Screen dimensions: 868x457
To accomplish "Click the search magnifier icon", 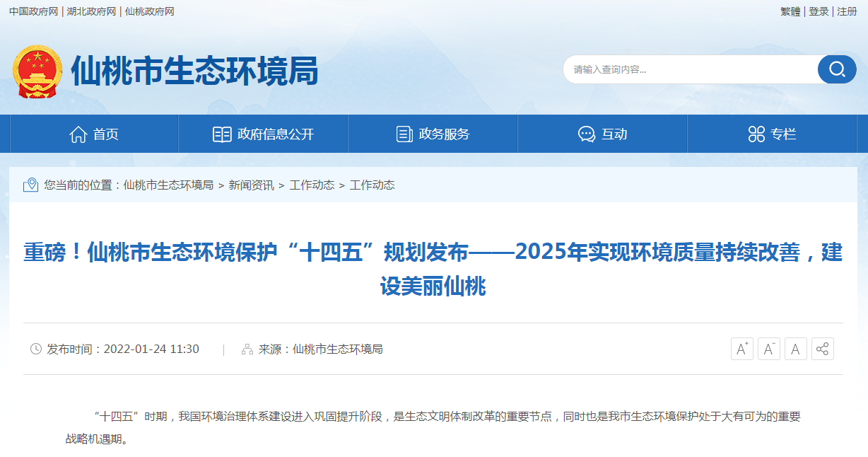I will [x=837, y=69].
